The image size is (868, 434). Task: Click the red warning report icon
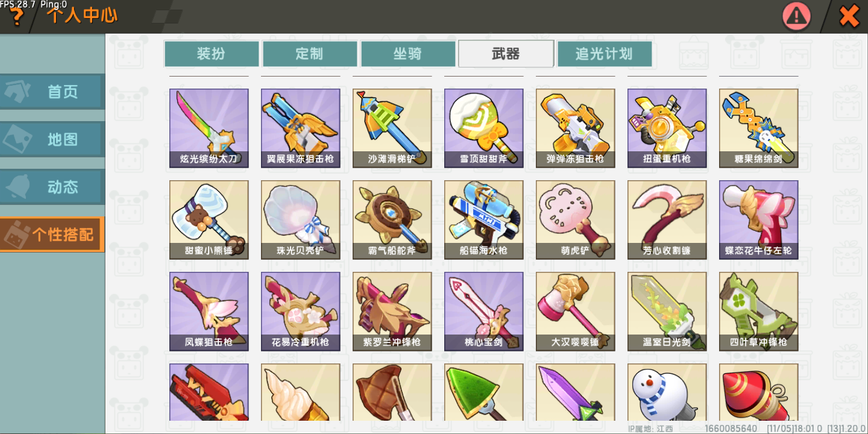point(797,16)
